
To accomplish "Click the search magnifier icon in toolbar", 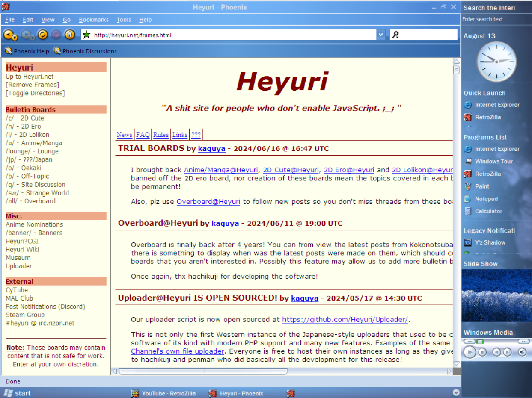I will point(395,35).
